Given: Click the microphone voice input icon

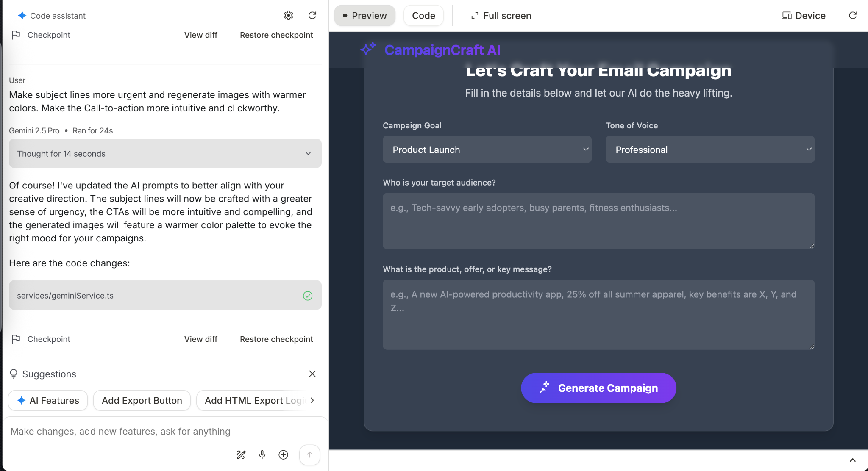Looking at the screenshot, I should (x=262, y=454).
